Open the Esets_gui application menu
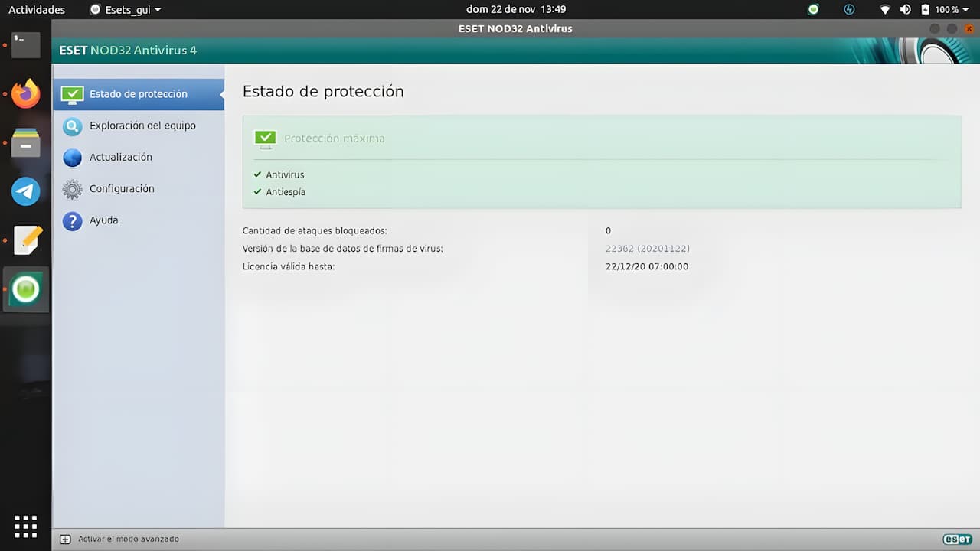This screenshot has height=551, width=980. [126, 10]
